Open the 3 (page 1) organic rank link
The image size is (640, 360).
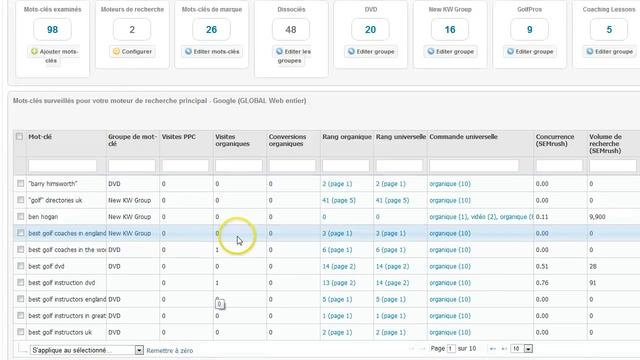click(x=337, y=233)
